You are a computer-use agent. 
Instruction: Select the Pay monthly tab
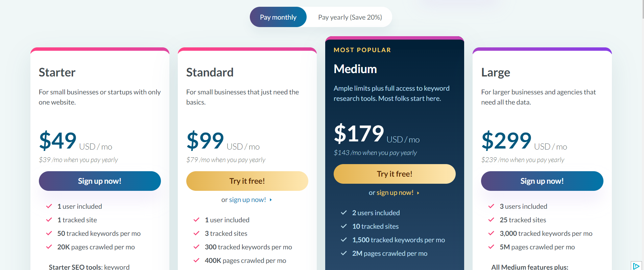278,17
